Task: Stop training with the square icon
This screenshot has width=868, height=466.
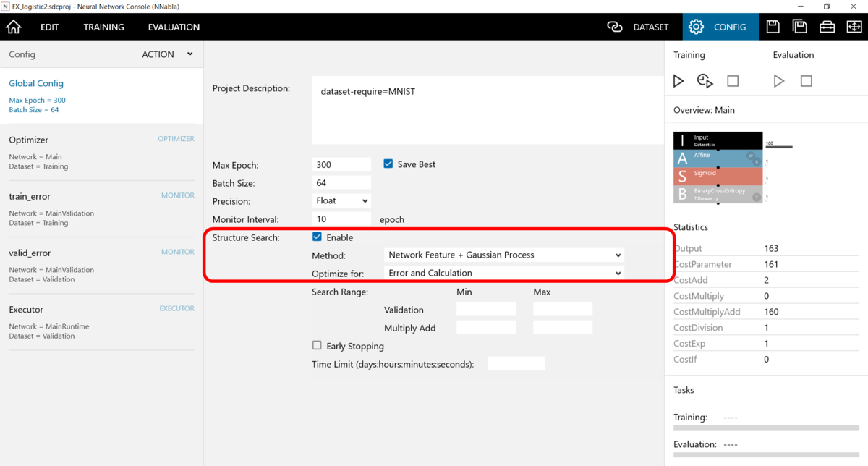Action: pos(733,81)
